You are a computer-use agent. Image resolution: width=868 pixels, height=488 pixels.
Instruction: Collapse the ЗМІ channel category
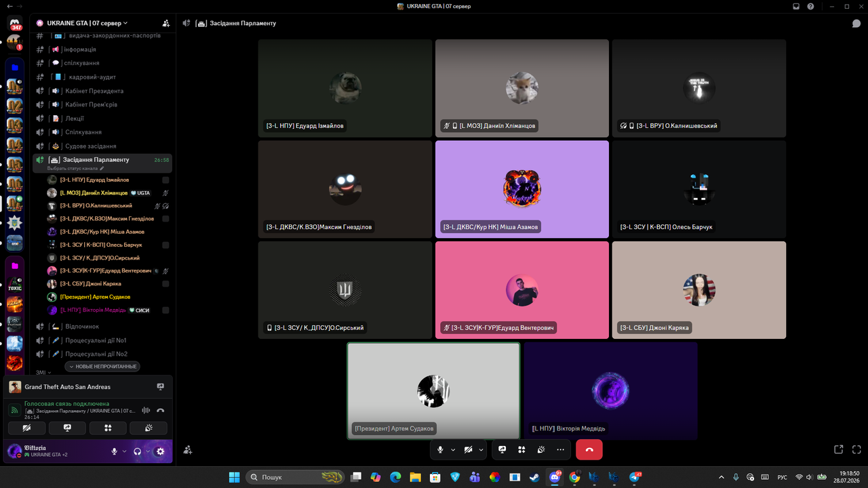click(43, 372)
